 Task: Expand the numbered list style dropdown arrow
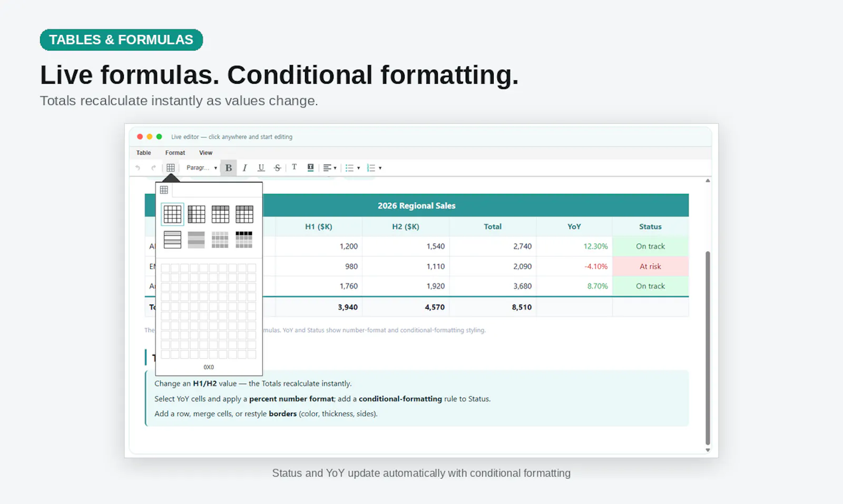(x=380, y=169)
